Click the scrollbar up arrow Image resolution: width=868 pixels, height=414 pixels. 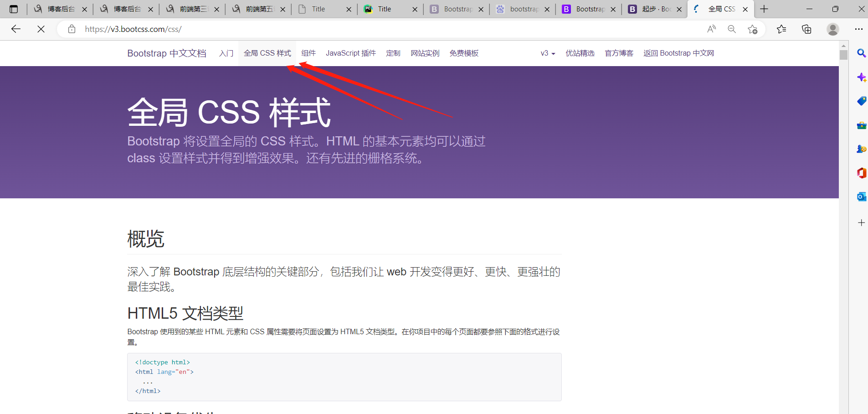844,46
